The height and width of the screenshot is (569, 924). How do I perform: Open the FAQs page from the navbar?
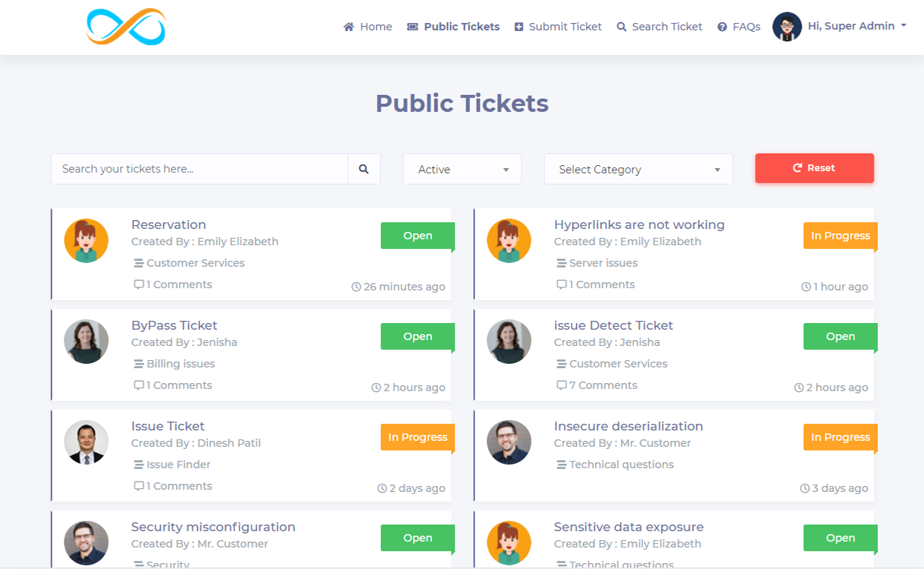pyautogui.click(x=745, y=26)
